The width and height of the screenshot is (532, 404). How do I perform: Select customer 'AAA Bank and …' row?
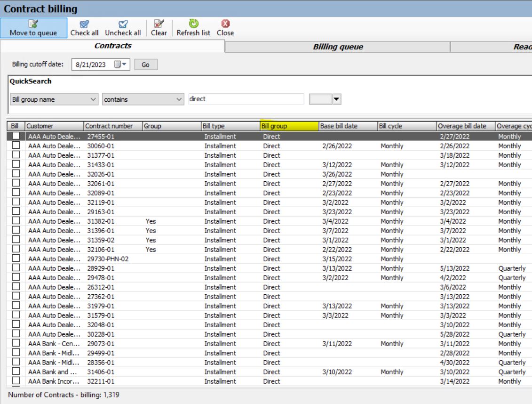pos(53,372)
